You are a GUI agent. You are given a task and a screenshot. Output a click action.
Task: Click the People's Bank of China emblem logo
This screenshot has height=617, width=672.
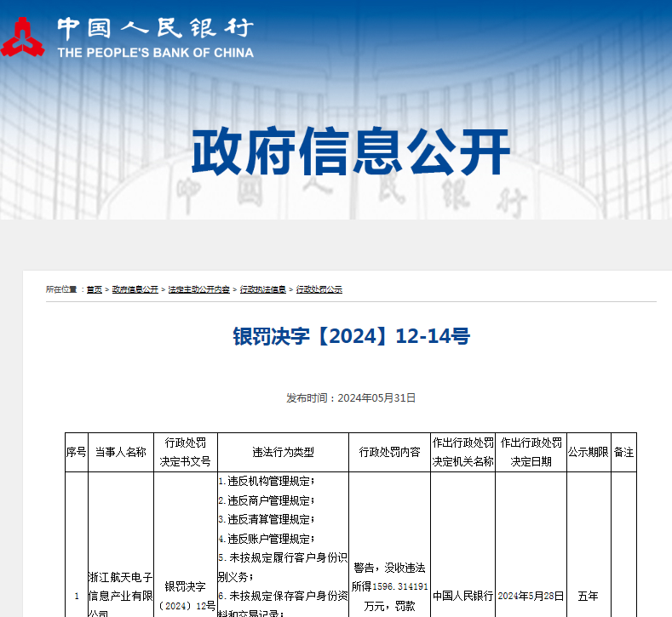pyautogui.click(x=24, y=37)
